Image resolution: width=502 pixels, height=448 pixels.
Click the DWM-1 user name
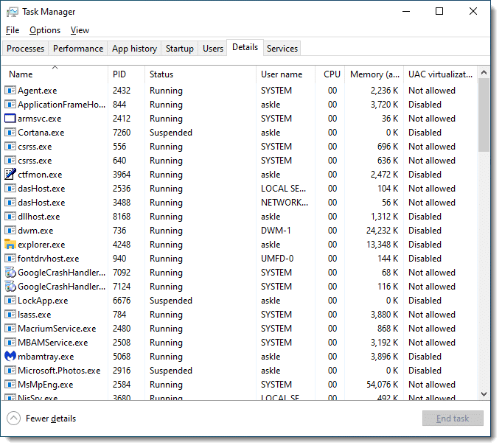(x=276, y=231)
